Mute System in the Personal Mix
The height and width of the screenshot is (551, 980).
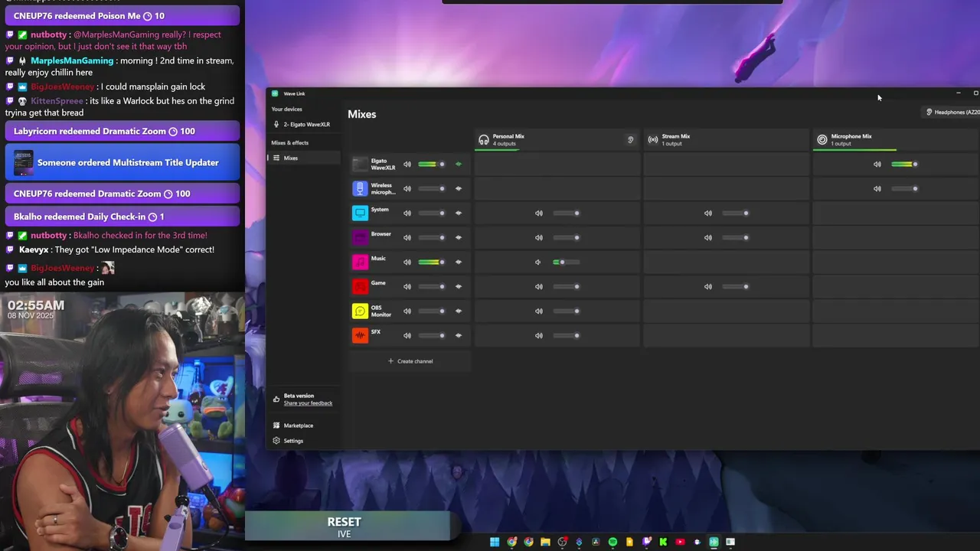pos(539,213)
